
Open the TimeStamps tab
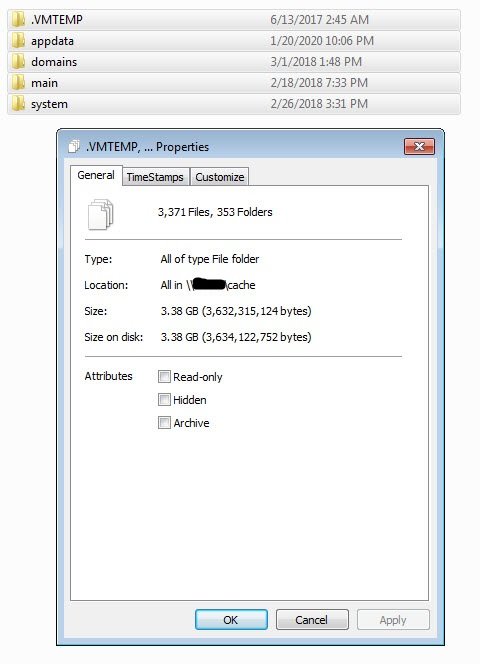coord(155,177)
